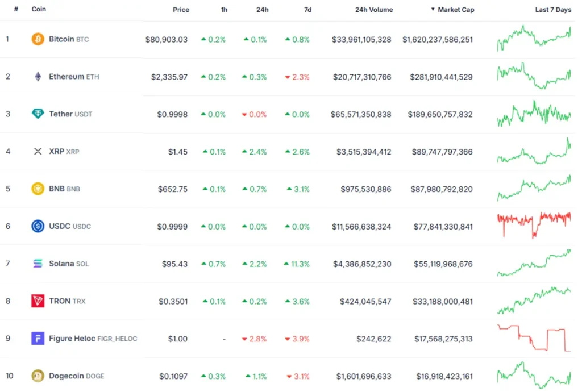
Task: Open Ethereum's 7-day sparkline chart
Action: coord(534,76)
